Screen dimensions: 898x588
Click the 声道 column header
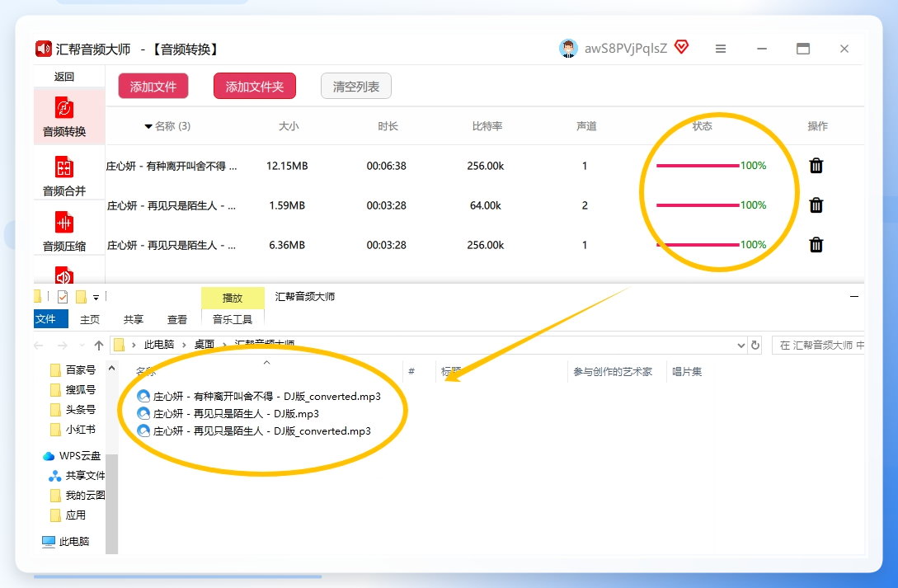tap(586, 126)
